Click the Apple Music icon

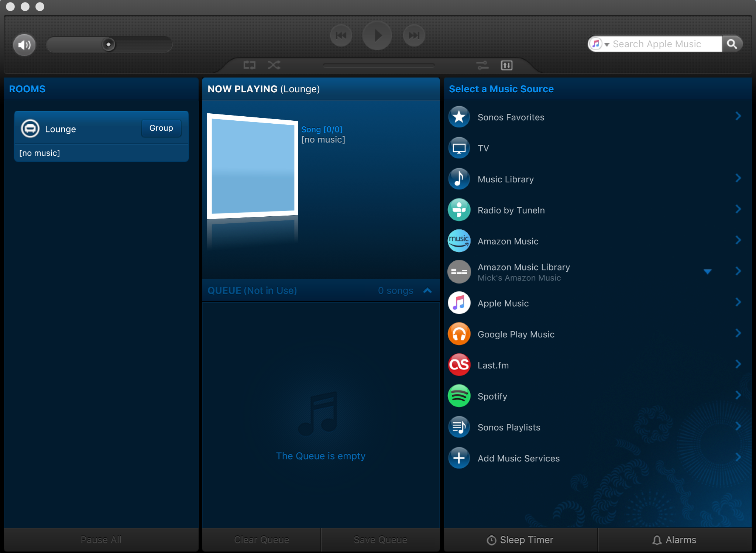[459, 303]
